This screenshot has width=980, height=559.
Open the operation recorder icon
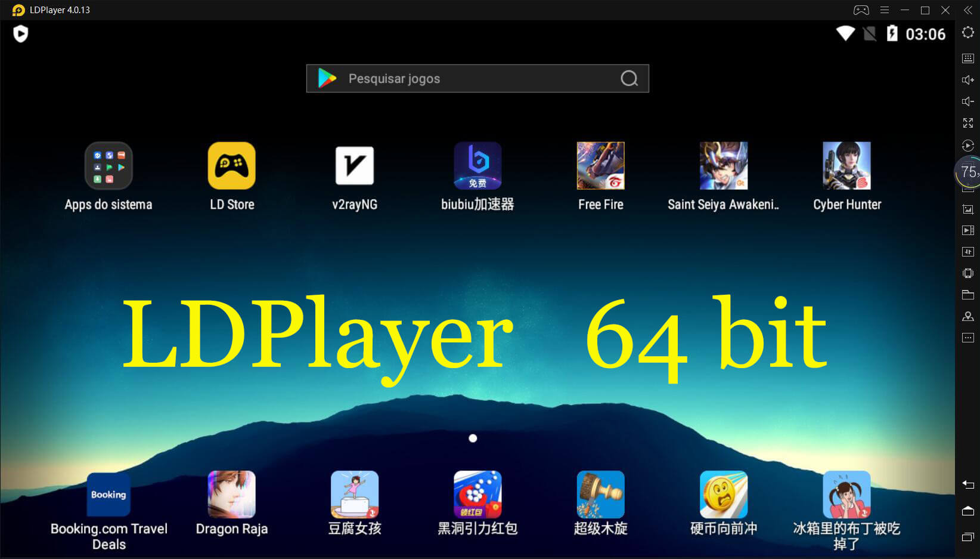[968, 146]
